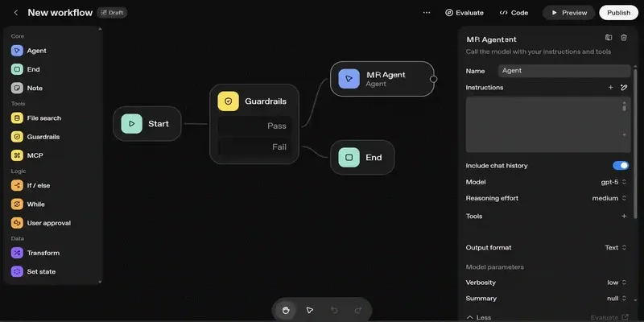Open the instructions generate/edit pencil icon
644x322 pixels.
point(624,88)
